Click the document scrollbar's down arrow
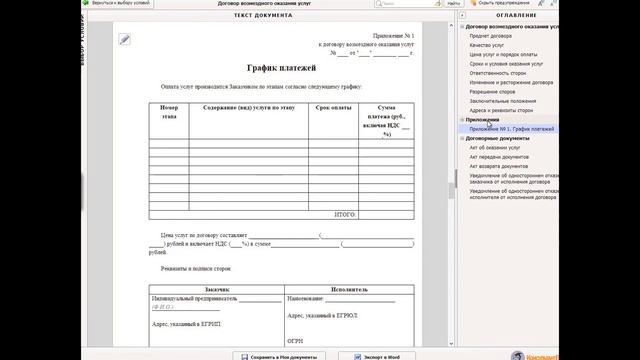 click(x=451, y=344)
